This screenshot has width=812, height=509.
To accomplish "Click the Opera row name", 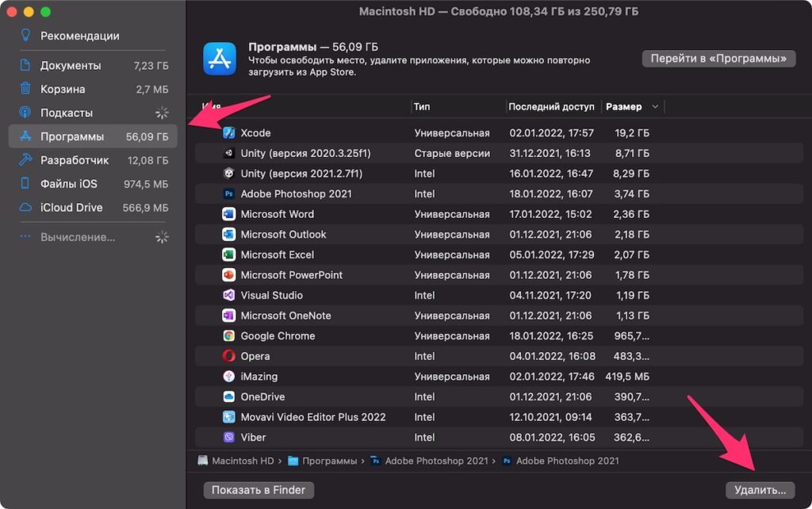I will click(255, 356).
